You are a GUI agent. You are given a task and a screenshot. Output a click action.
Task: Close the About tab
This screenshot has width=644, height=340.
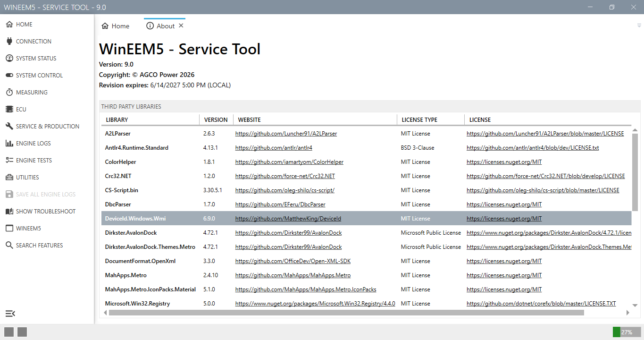point(181,25)
